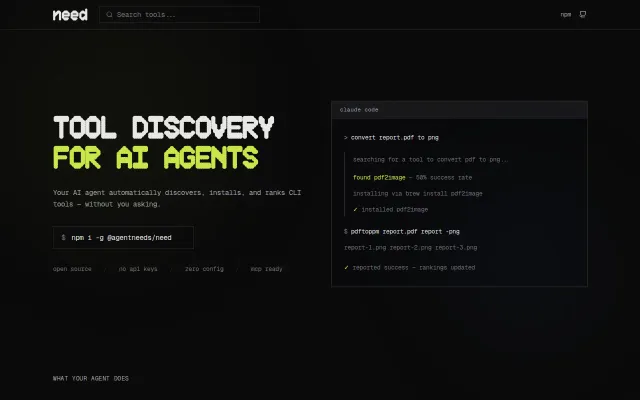Click the npm i -g @agentneeds/need command box

tap(123, 238)
